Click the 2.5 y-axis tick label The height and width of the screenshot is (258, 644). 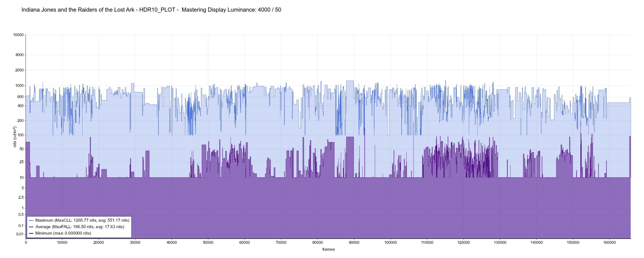[21, 198]
